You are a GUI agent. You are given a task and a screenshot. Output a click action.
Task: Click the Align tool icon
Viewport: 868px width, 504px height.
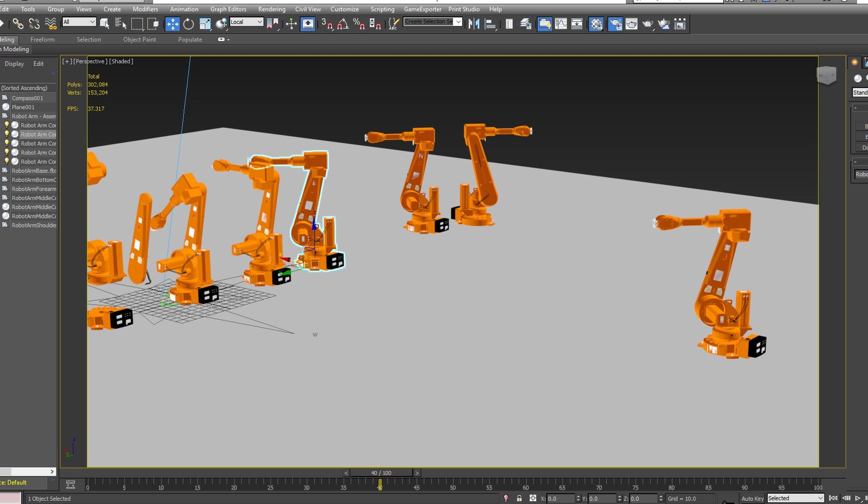pos(490,23)
